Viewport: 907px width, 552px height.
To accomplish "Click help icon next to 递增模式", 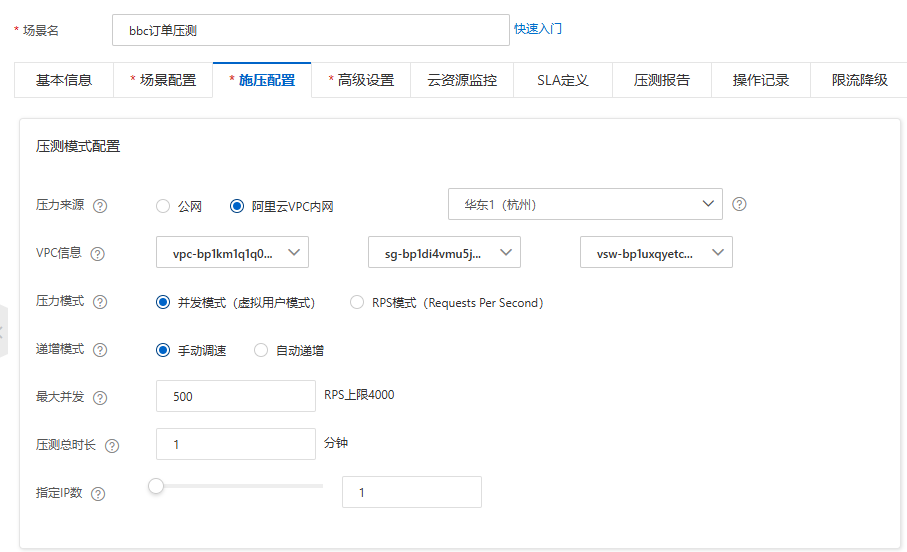I will [100, 350].
